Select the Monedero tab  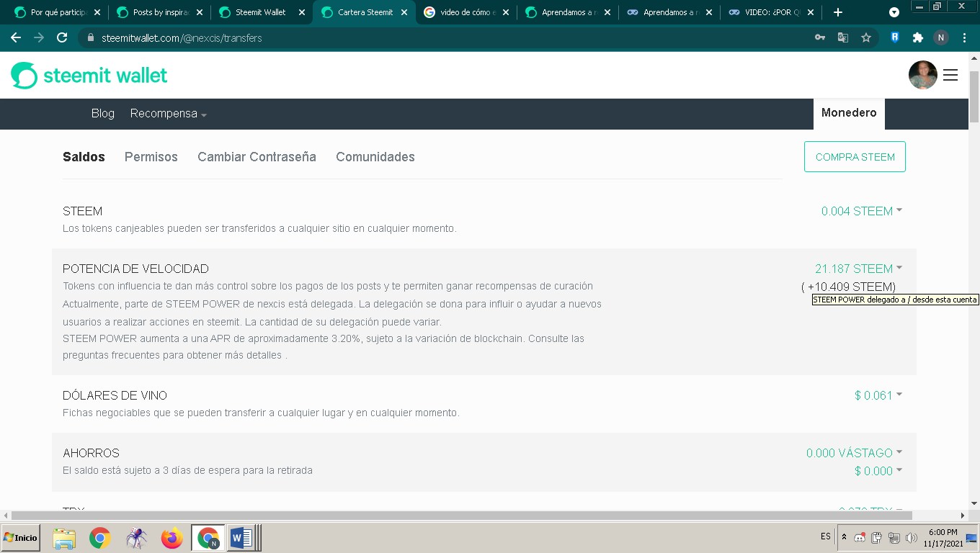tap(849, 113)
